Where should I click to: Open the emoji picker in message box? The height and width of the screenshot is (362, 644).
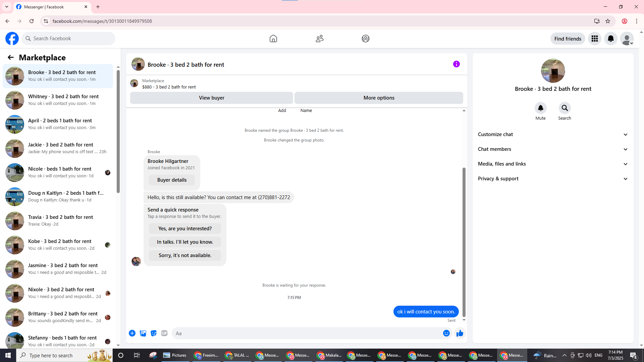tap(446, 333)
